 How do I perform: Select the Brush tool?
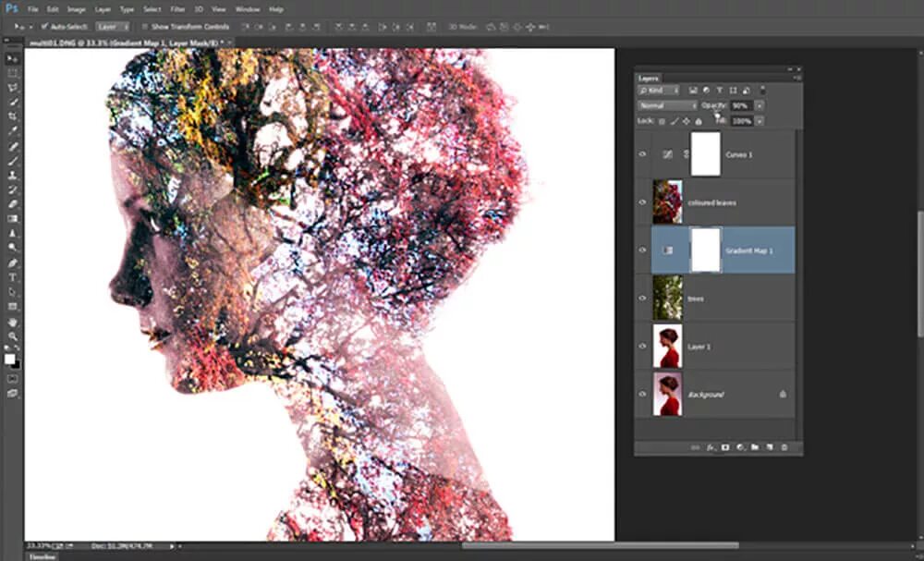12,161
